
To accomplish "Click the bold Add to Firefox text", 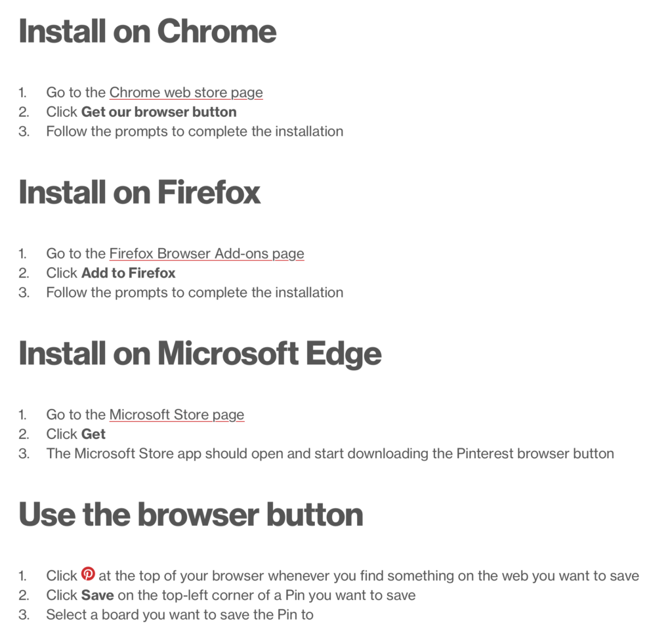I will (x=129, y=272).
